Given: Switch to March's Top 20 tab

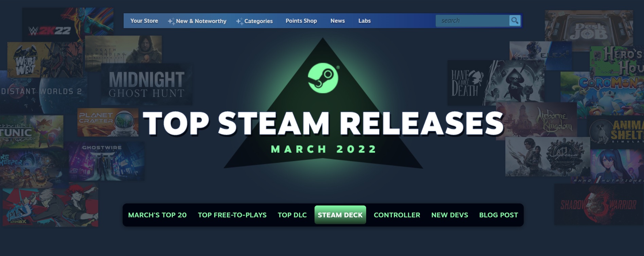Looking at the screenshot, I should pos(157,215).
